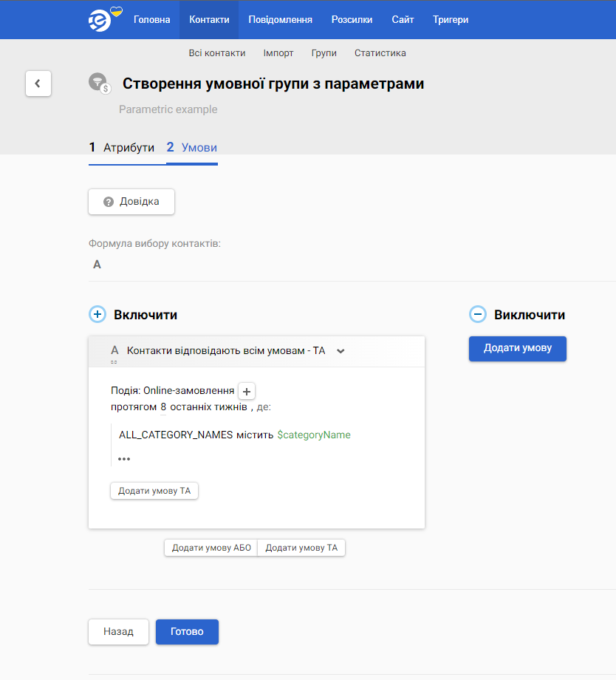Click the eSputnik logo icon
This screenshot has width=616, height=680.
[x=100, y=21]
